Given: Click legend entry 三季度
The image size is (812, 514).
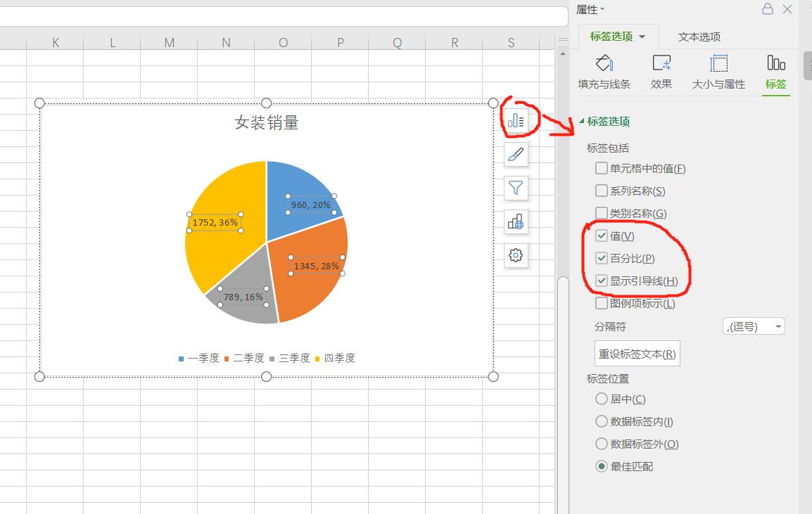Looking at the screenshot, I should click(290, 358).
